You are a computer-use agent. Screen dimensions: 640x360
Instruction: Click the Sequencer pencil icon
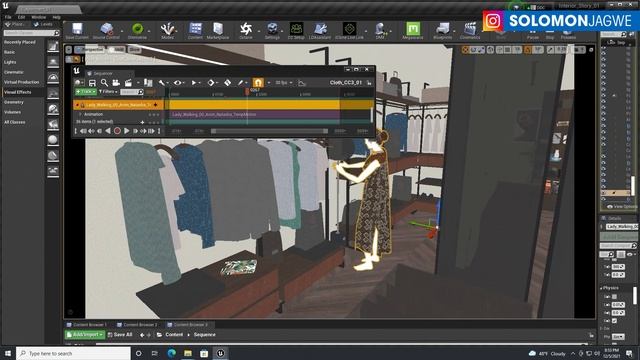(x=241, y=83)
